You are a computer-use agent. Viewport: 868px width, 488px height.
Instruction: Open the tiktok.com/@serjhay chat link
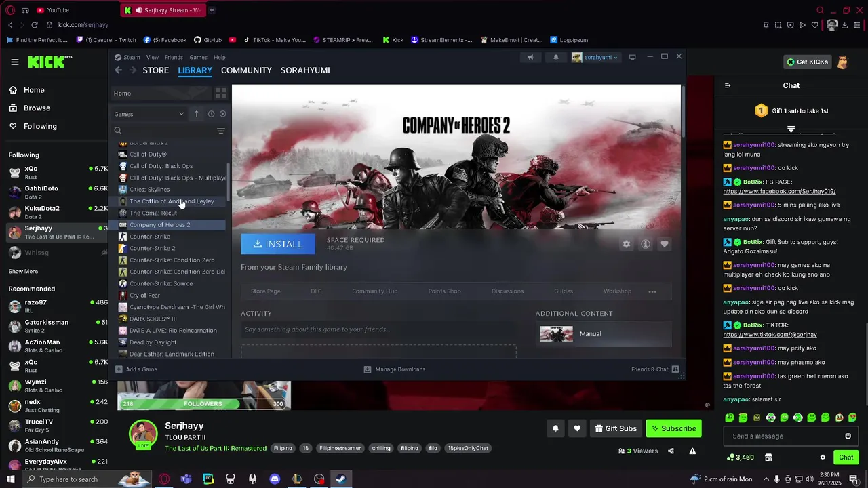(770, 335)
